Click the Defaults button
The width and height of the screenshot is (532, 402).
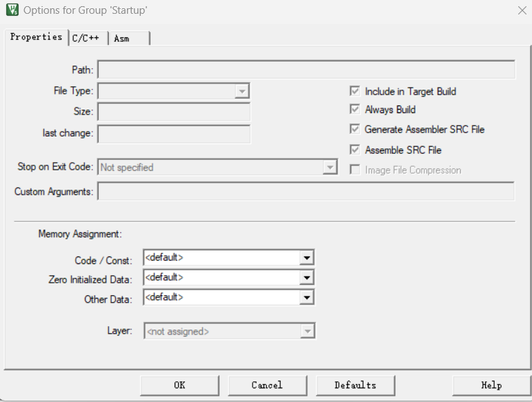(x=355, y=385)
